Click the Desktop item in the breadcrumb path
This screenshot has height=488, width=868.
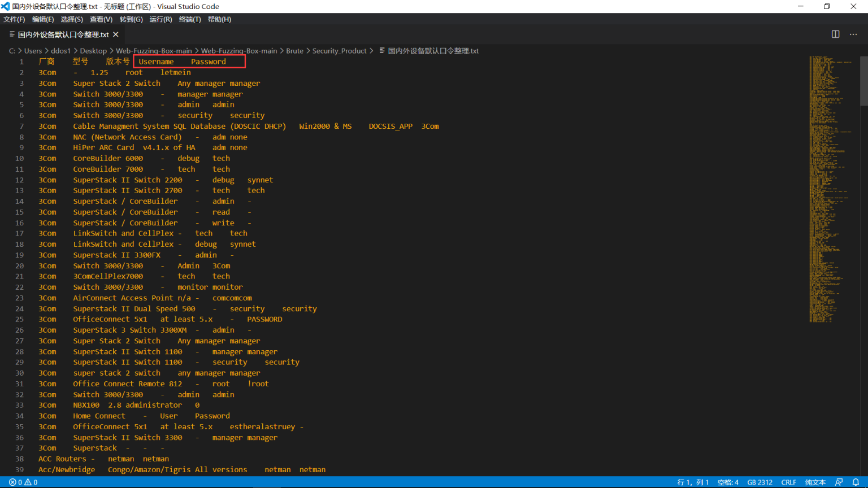coord(93,50)
